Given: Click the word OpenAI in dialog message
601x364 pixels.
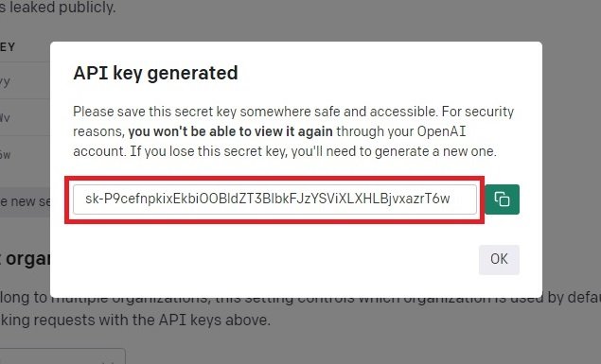Looking at the screenshot, I should (x=441, y=131).
